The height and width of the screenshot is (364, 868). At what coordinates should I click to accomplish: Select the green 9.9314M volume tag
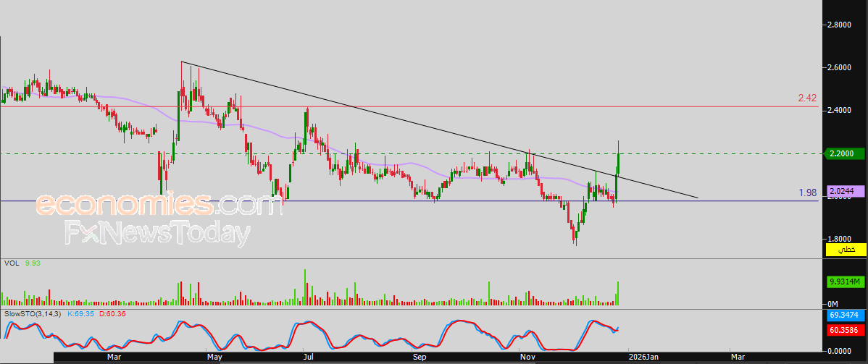point(846,282)
